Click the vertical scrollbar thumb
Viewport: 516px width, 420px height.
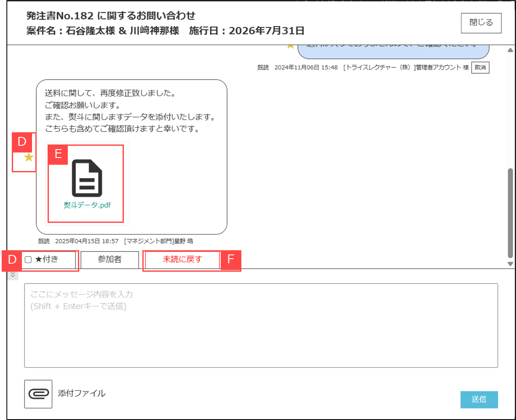coord(511,211)
